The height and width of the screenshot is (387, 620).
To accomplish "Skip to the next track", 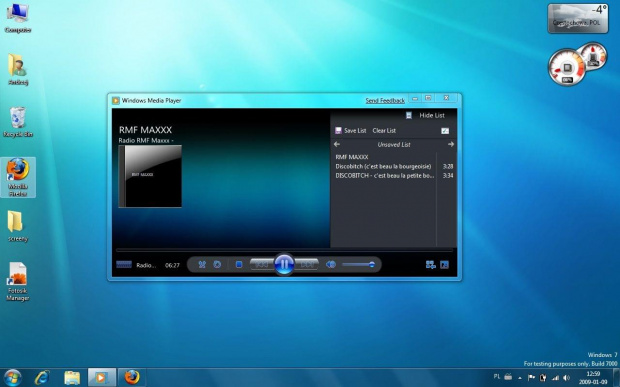I will tap(306, 264).
